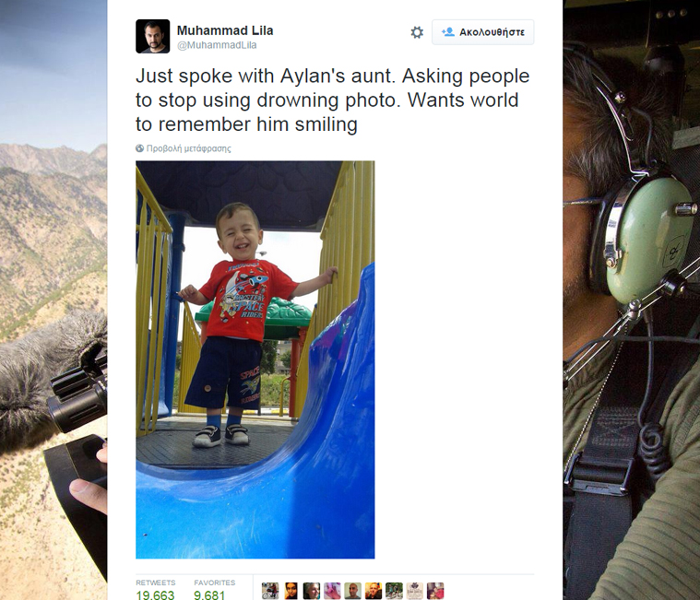Click the Muhammad Lila display name
Viewport: 700px width, 600px height.
[x=225, y=30]
